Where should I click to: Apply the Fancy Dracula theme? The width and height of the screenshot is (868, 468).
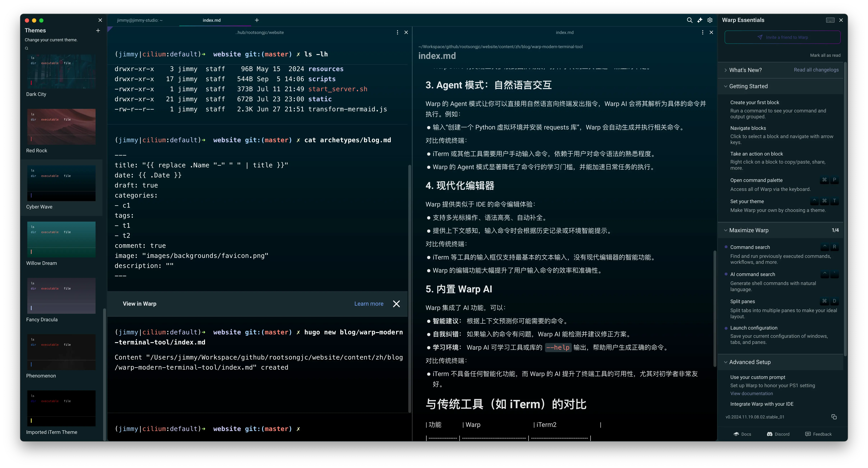(x=61, y=295)
